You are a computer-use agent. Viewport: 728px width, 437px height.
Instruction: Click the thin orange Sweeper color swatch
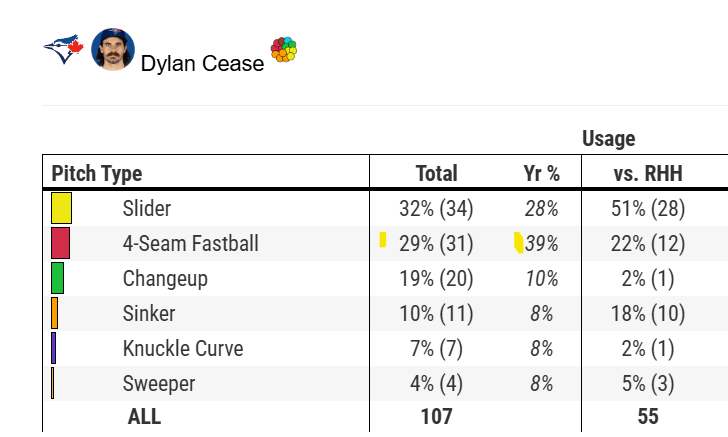coord(53,383)
